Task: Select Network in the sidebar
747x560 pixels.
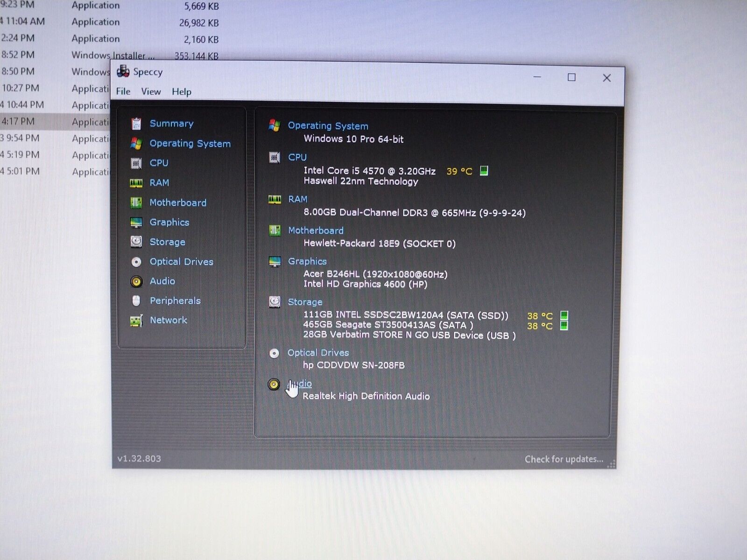Action: 168,321
